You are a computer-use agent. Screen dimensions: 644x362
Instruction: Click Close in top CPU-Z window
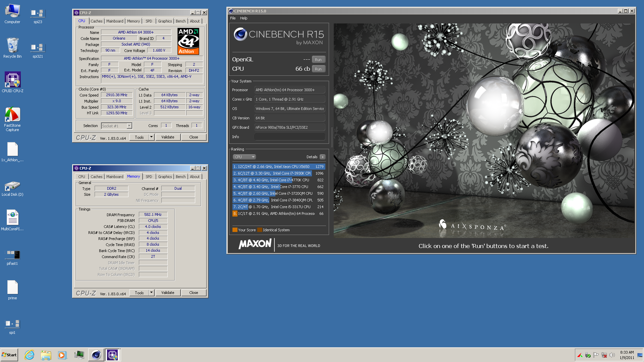(194, 137)
